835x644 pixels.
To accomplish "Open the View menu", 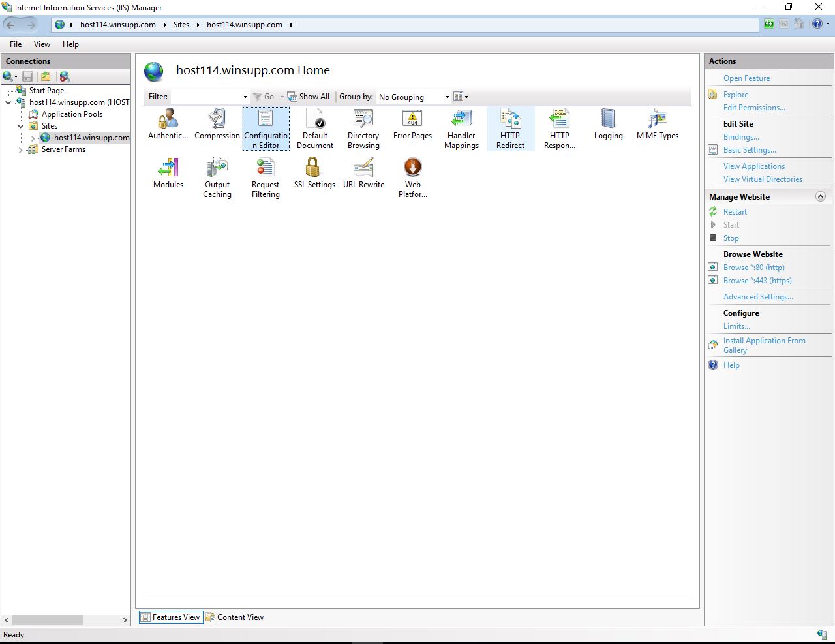I will [x=42, y=44].
